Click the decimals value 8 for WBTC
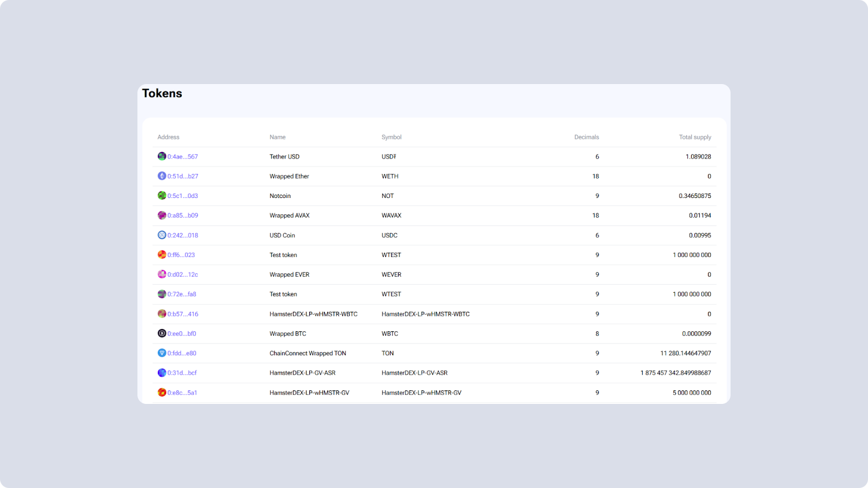The image size is (868, 488). [597, 333]
